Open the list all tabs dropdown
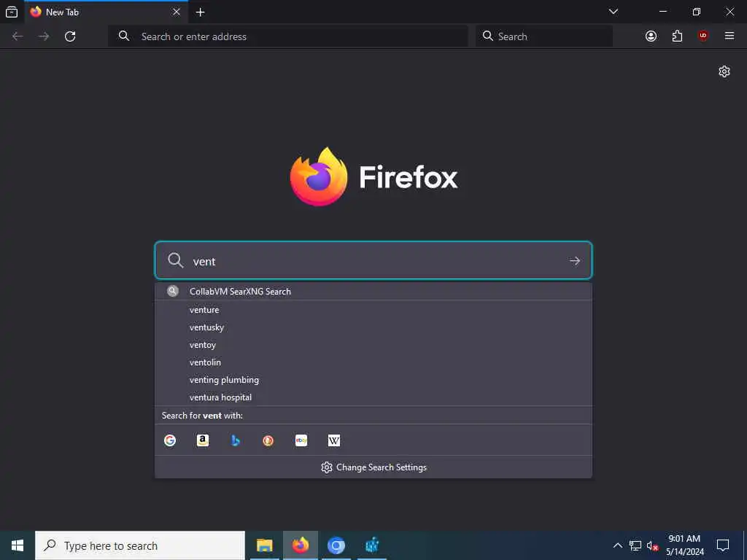The width and height of the screenshot is (747, 560). pyautogui.click(x=614, y=12)
